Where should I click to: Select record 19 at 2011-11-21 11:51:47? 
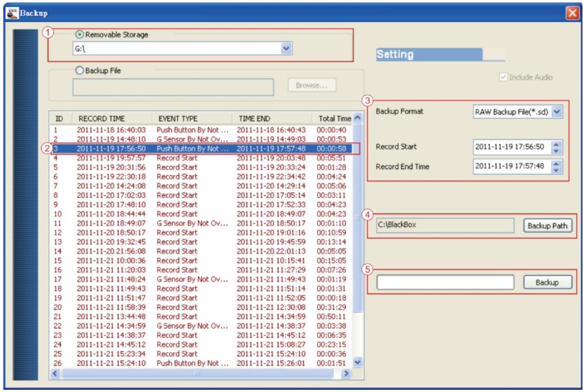point(201,298)
